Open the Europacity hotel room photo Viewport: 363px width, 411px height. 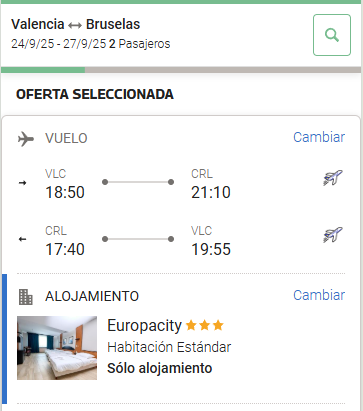click(57, 348)
